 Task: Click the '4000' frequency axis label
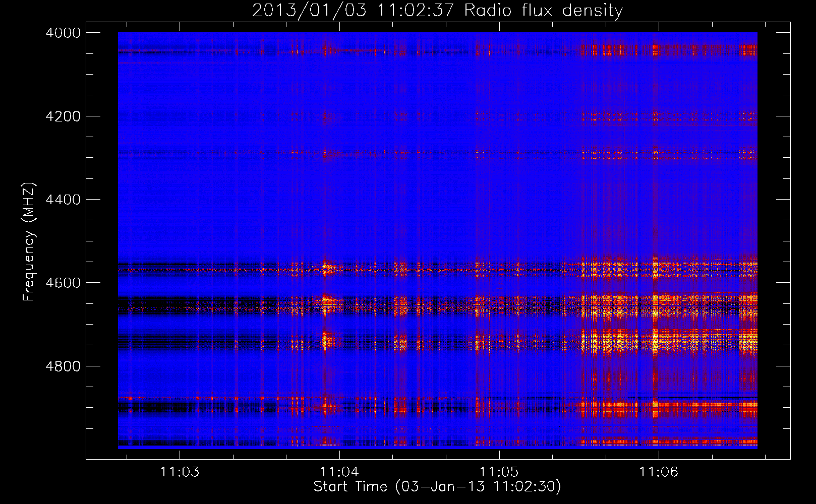click(x=63, y=33)
